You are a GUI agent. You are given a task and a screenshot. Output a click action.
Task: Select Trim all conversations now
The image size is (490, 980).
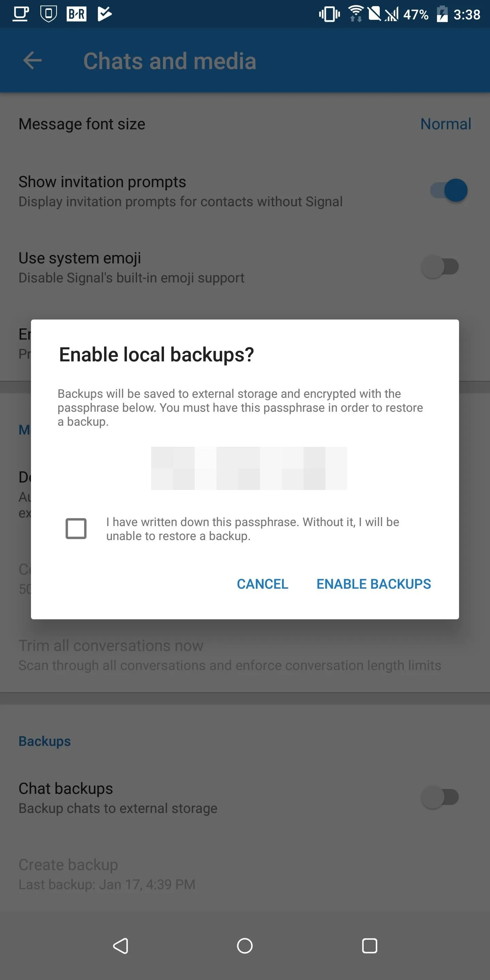click(x=245, y=655)
